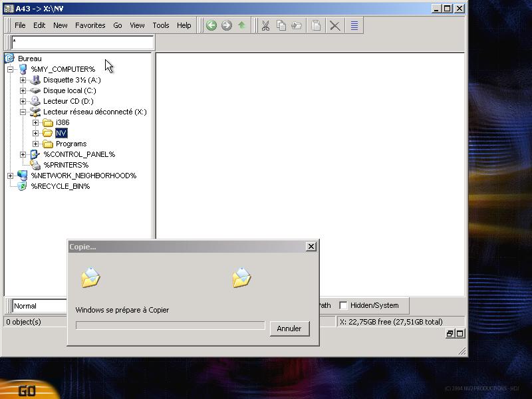Viewport: 532px width, 399px height.
Task: Click the orange GO start button
Action: 27,390
